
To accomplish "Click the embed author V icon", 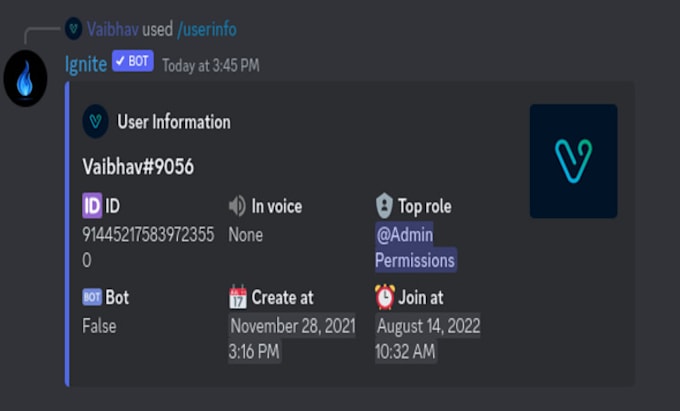I will (x=96, y=122).
